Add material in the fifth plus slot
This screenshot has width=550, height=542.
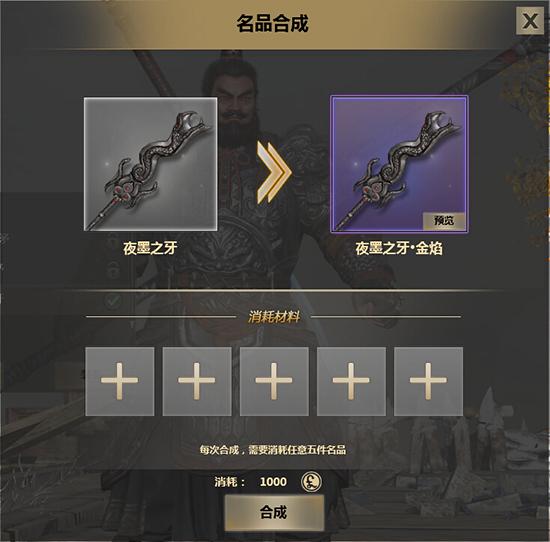pyautogui.click(x=428, y=381)
